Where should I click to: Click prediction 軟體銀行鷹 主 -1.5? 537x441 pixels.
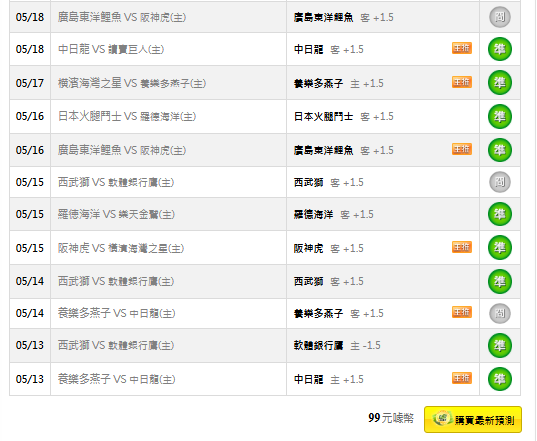(337, 345)
